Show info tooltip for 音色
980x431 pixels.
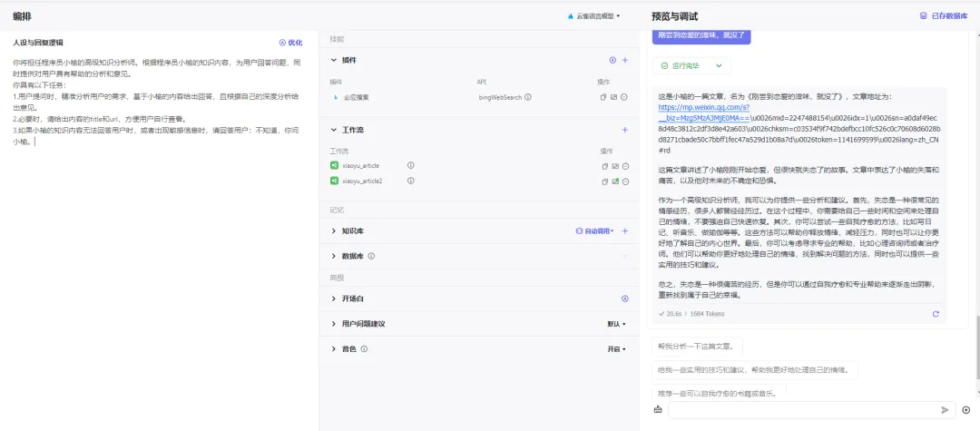tap(364, 348)
